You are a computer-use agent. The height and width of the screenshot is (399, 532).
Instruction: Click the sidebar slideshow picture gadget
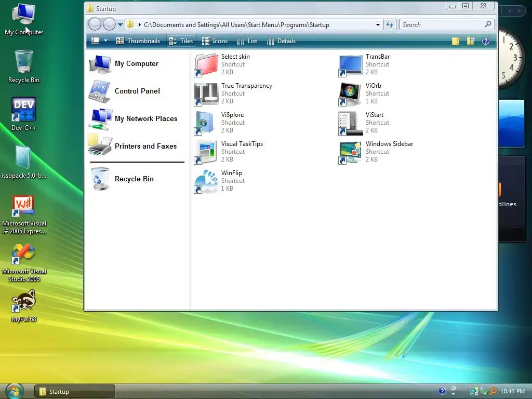coord(512,123)
